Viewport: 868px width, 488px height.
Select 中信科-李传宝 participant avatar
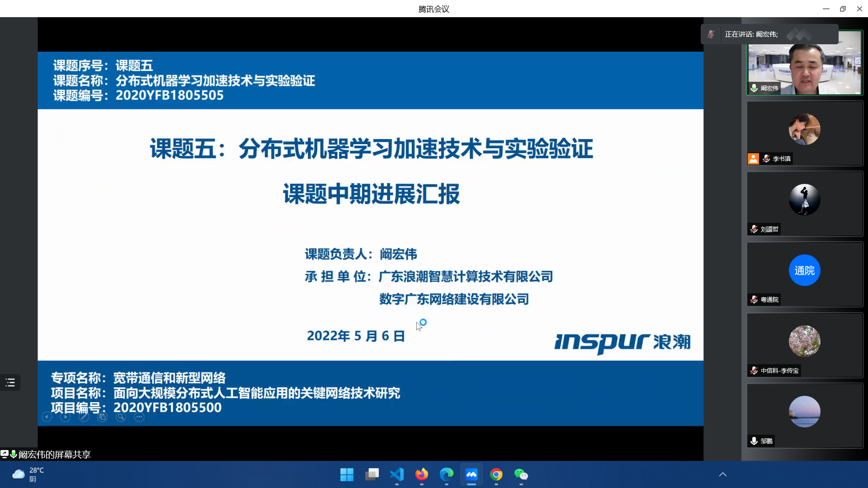coord(805,341)
